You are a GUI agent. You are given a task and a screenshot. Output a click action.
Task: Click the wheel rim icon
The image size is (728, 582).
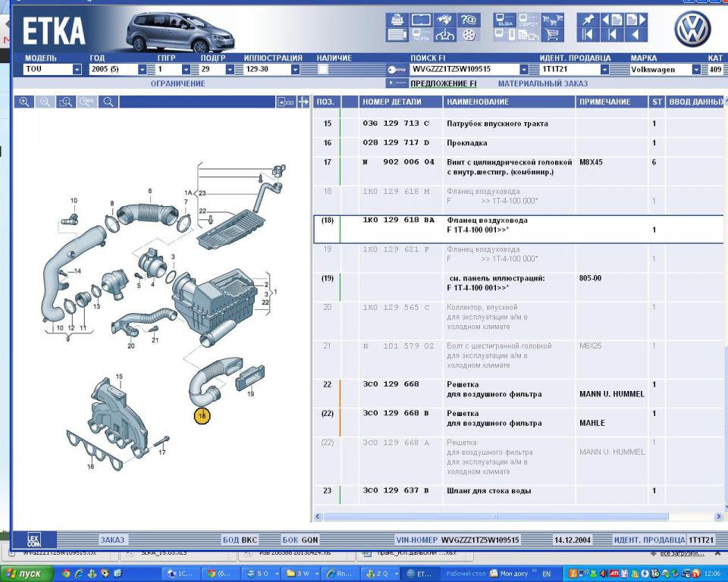469,35
